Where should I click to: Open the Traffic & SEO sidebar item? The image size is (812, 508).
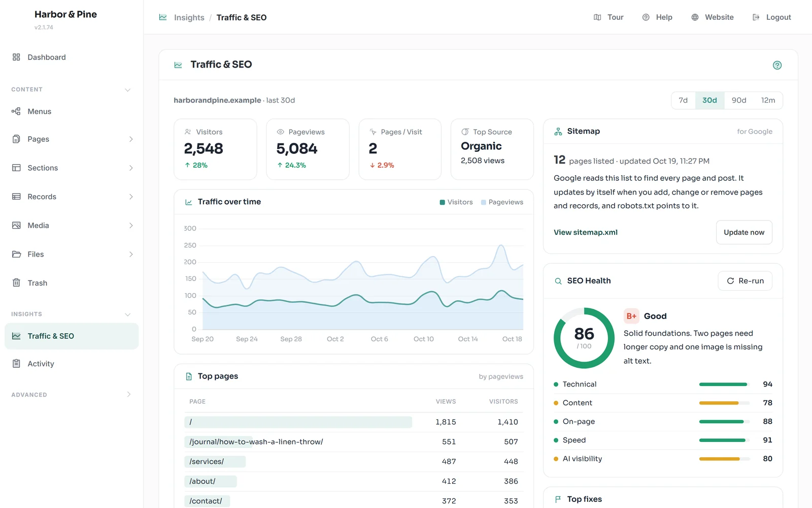pos(72,336)
